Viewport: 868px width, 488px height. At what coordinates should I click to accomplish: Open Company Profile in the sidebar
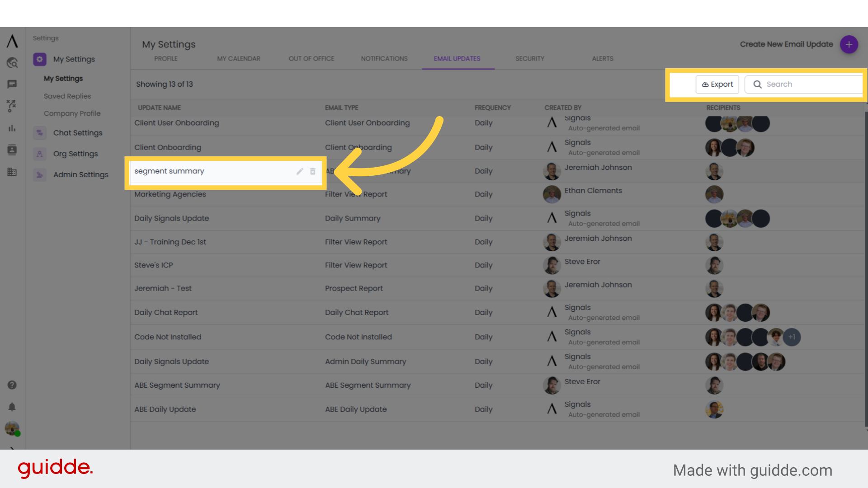pos(72,113)
